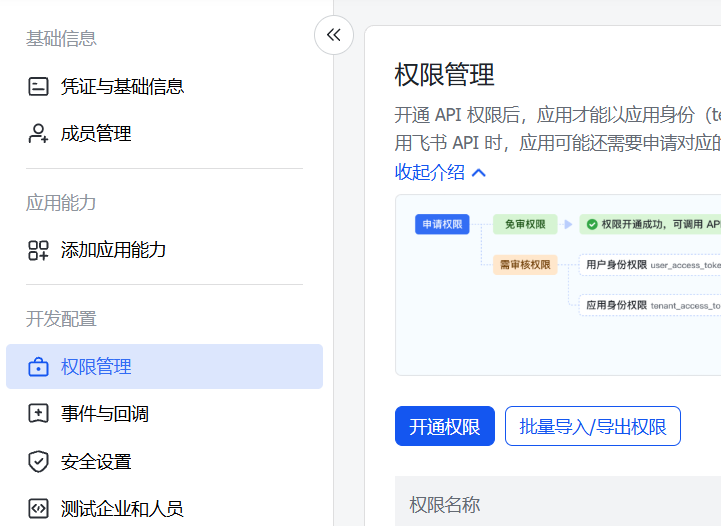Click the 开通权限 button
Screen dimensions: 721x526
(445, 426)
